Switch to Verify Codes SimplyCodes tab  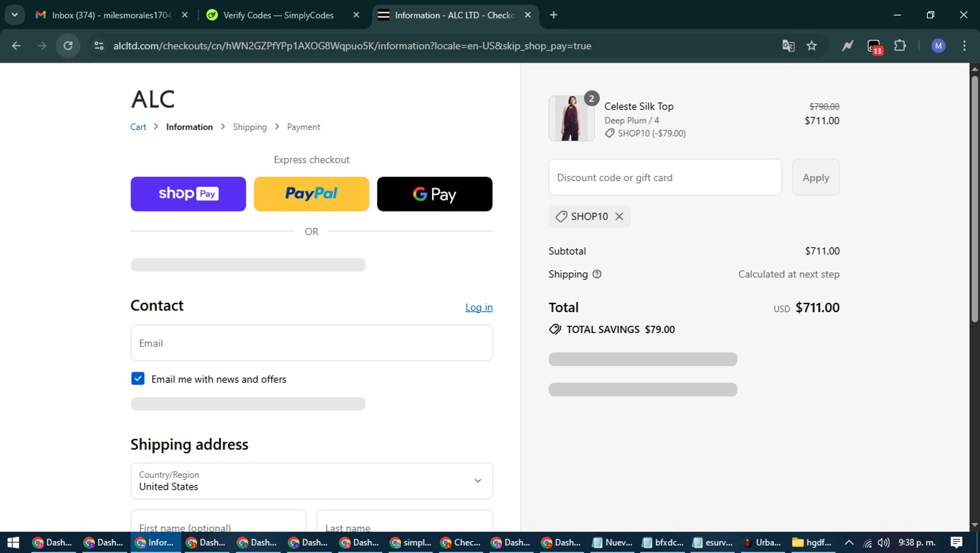click(278, 15)
